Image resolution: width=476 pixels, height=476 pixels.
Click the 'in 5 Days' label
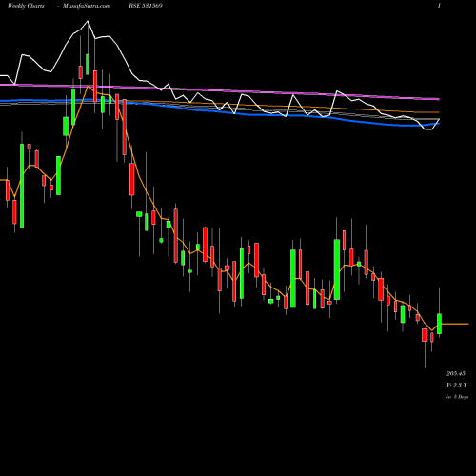tap(457, 397)
